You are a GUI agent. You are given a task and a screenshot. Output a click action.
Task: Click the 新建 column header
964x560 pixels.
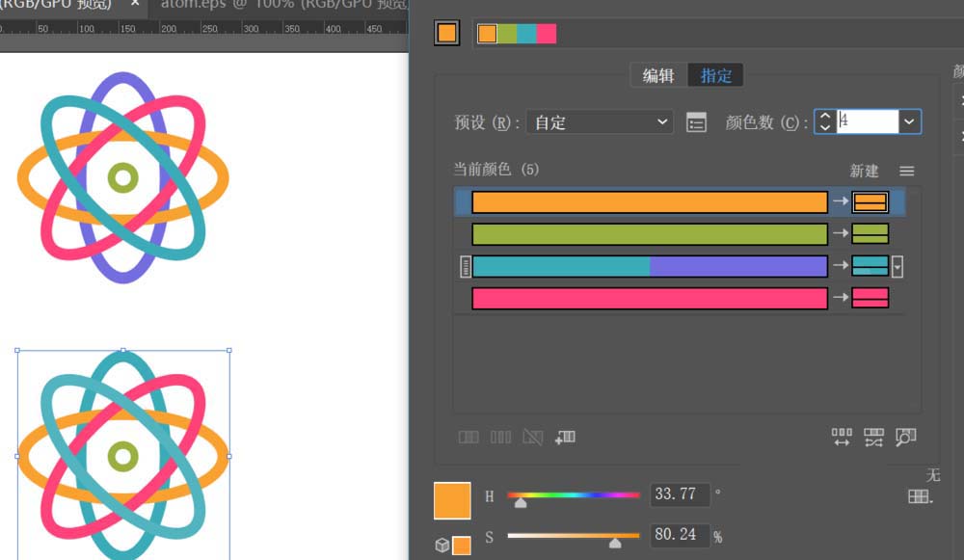tap(864, 171)
